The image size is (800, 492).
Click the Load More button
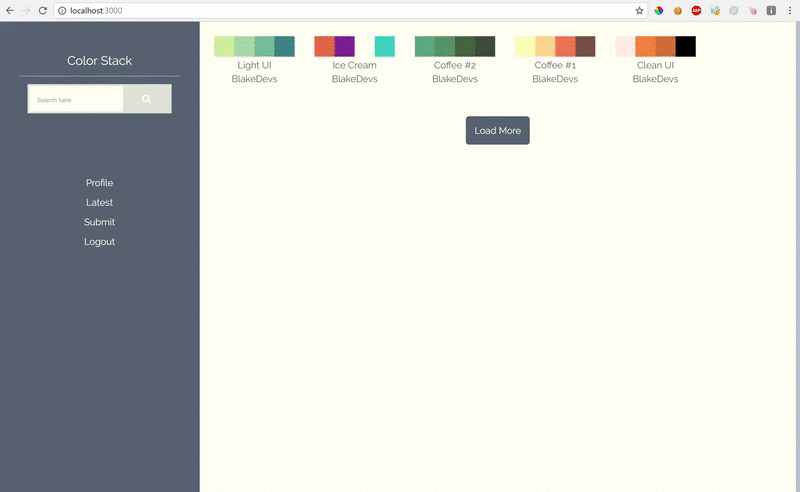497,131
